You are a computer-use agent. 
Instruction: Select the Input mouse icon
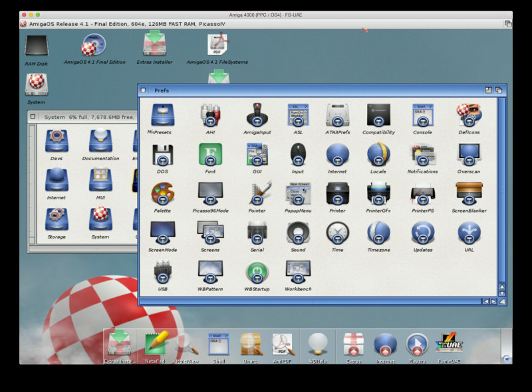[298, 155]
